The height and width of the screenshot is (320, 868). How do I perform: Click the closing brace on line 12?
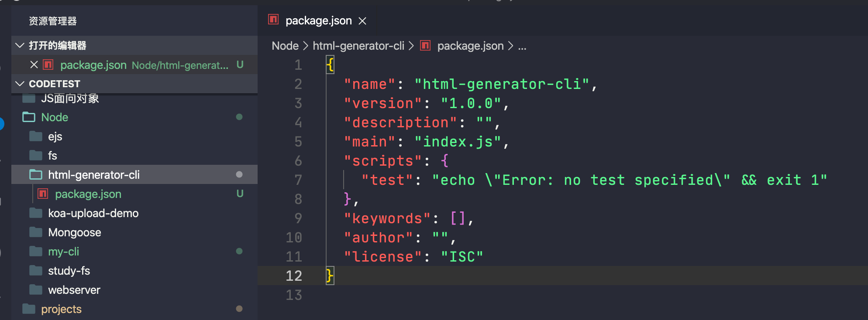point(330,276)
